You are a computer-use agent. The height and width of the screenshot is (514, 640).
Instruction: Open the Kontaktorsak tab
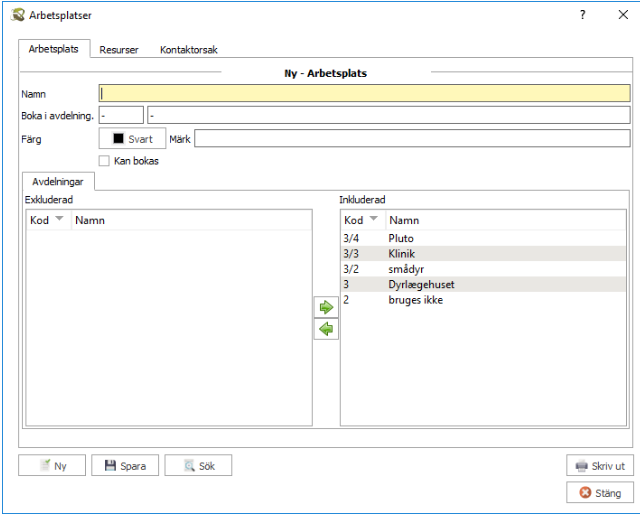point(189,50)
